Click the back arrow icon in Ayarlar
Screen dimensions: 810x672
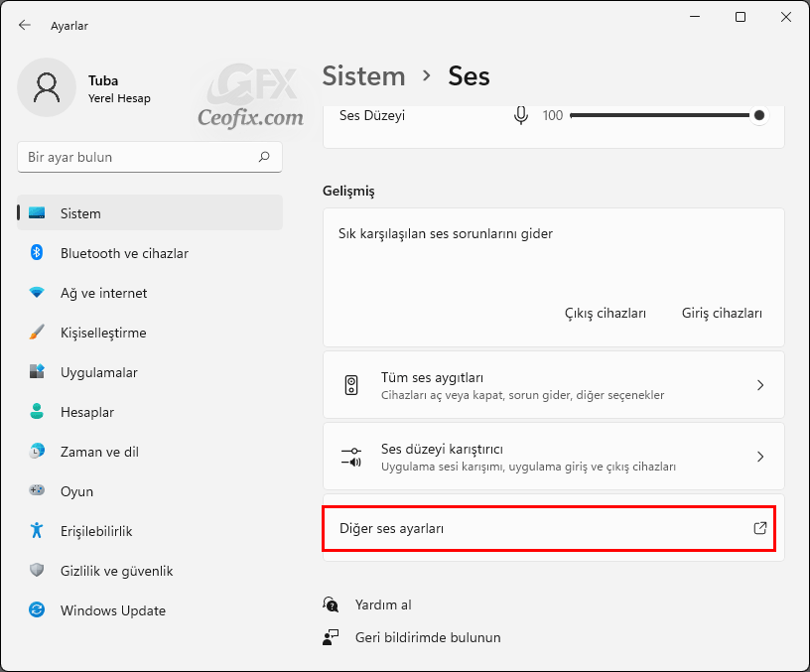(x=24, y=25)
